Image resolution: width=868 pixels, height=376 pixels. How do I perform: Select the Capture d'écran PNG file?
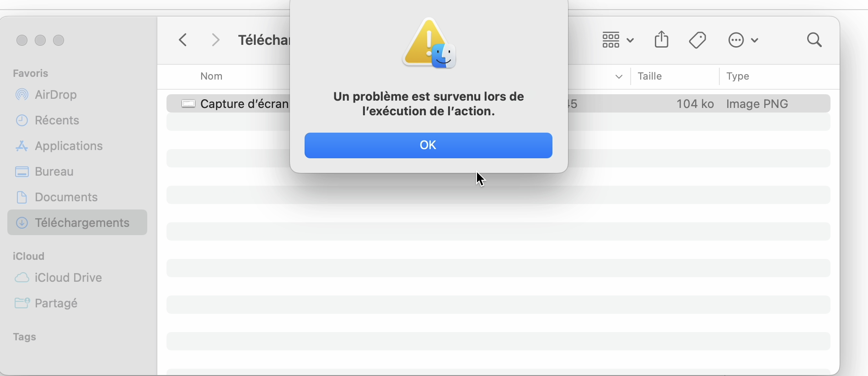tap(244, 104)
